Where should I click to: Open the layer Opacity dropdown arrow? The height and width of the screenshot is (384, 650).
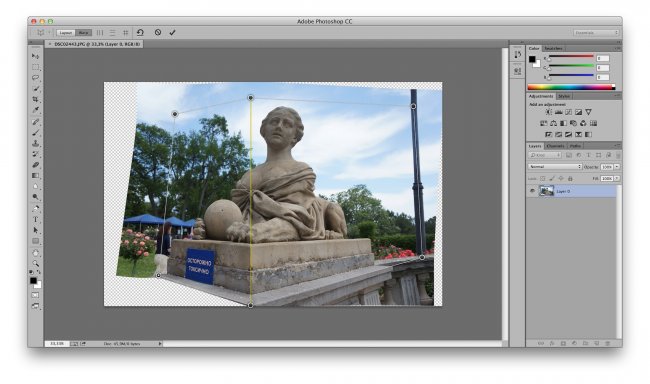point(617,166)
